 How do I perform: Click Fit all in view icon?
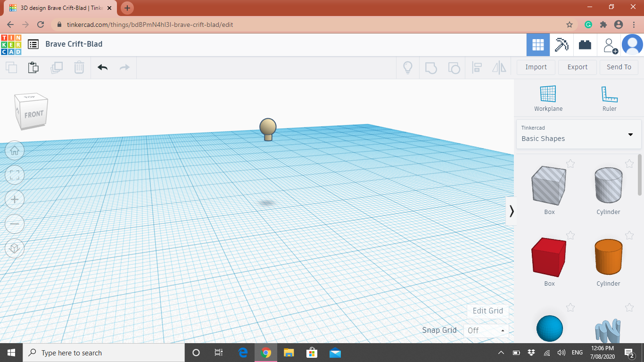click(15, 175)
